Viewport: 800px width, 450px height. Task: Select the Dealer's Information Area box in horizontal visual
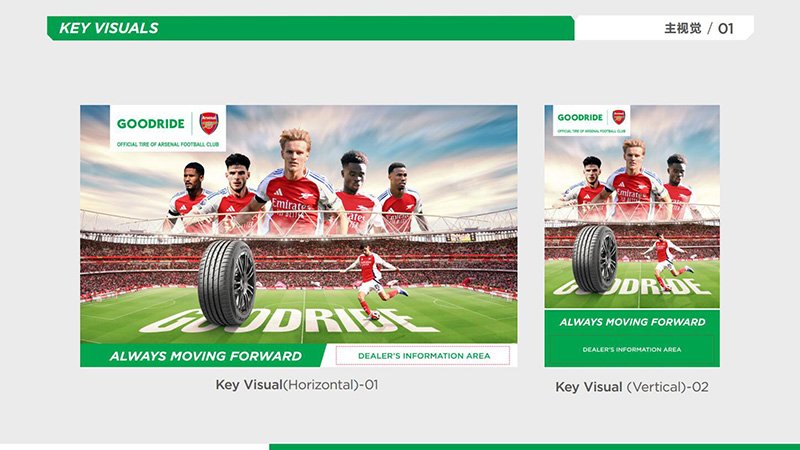pos(423,356)
